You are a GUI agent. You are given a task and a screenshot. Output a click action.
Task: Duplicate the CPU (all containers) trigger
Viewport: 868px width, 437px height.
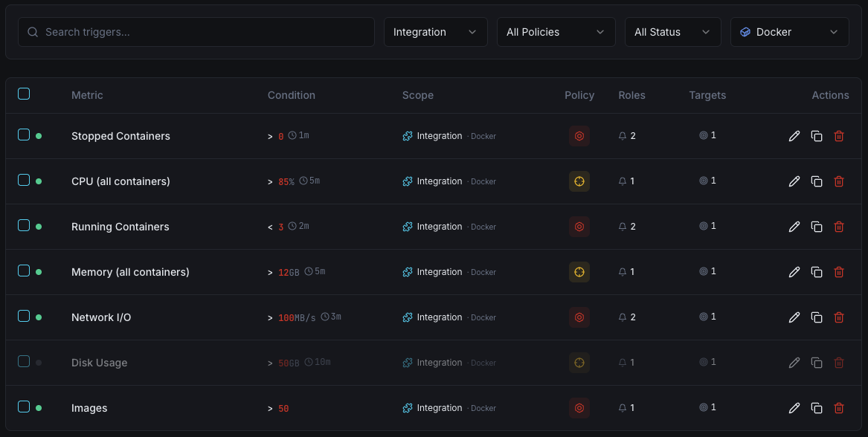click(816, 181)
